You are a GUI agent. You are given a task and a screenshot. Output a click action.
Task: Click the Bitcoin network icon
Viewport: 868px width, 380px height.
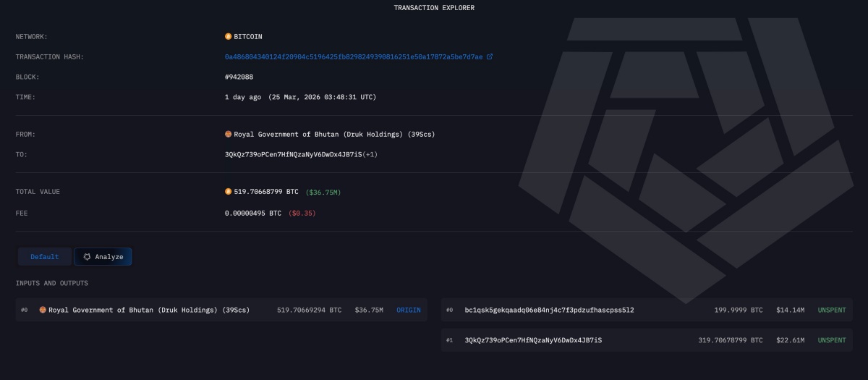point(229,36)
